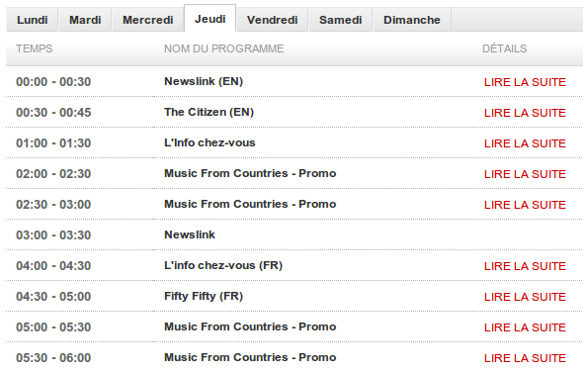Click the Temps column header
The width and height of the screenshot is (588, 371).
click(35, 48)
